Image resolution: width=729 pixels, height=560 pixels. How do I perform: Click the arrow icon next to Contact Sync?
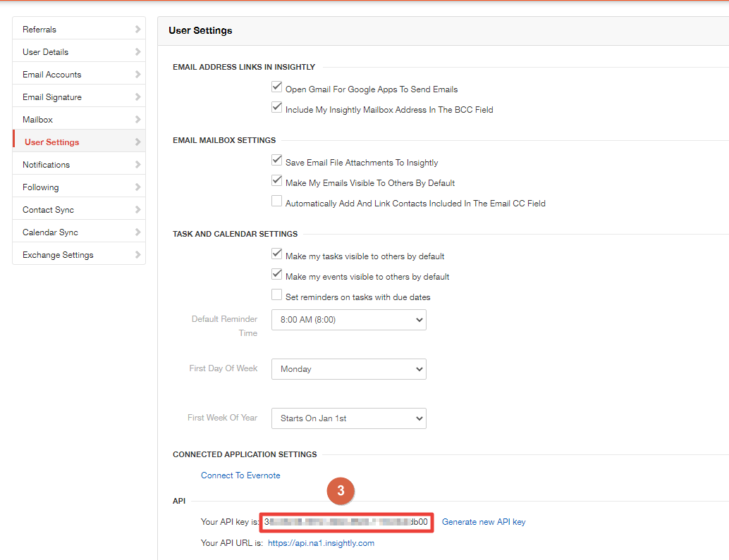(x=137, y=210)
